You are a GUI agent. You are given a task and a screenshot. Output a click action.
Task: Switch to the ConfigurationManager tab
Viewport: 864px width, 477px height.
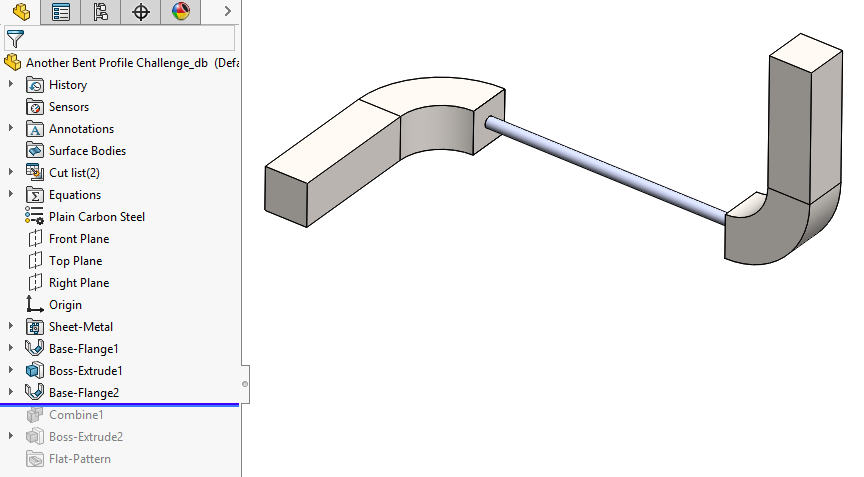click(x=100, y=12)
